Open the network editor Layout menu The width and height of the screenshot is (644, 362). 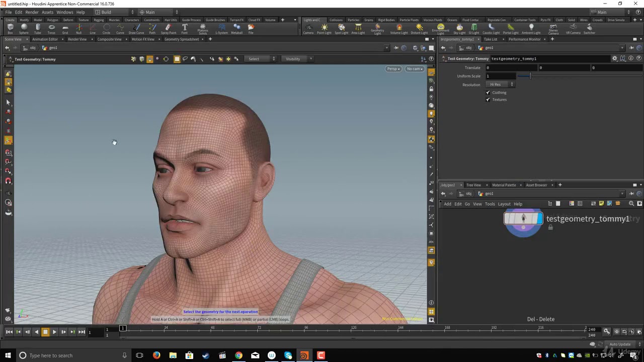tap(504, 204)
